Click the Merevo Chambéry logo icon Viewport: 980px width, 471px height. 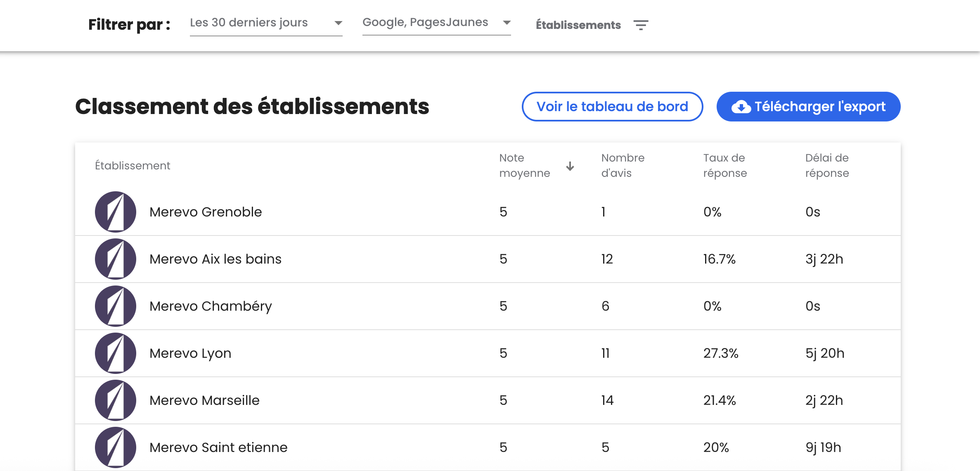coord(116,306)
